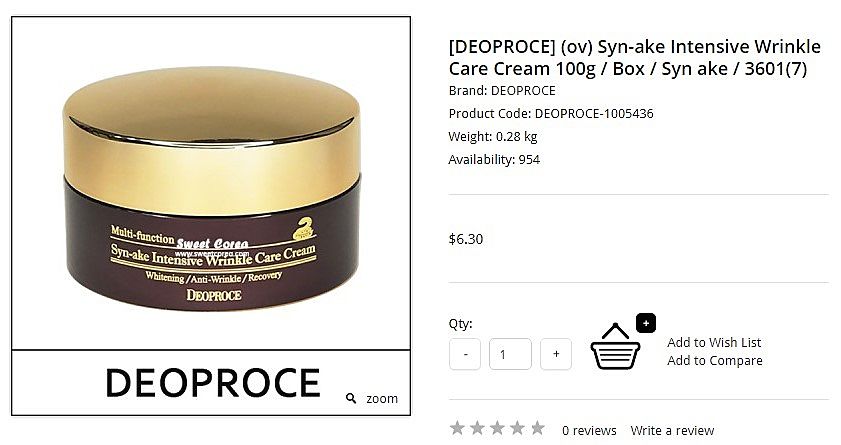Increase quantity with plus button

556,354
